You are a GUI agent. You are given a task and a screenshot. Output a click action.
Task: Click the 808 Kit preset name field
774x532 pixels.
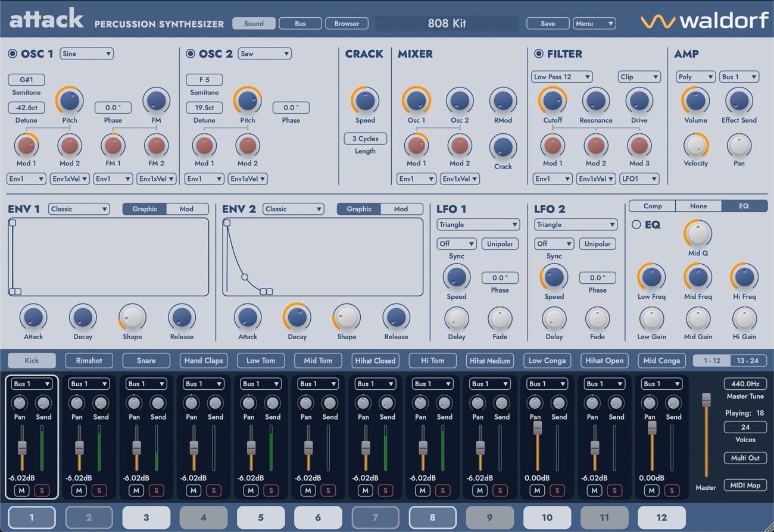point(447,23)
